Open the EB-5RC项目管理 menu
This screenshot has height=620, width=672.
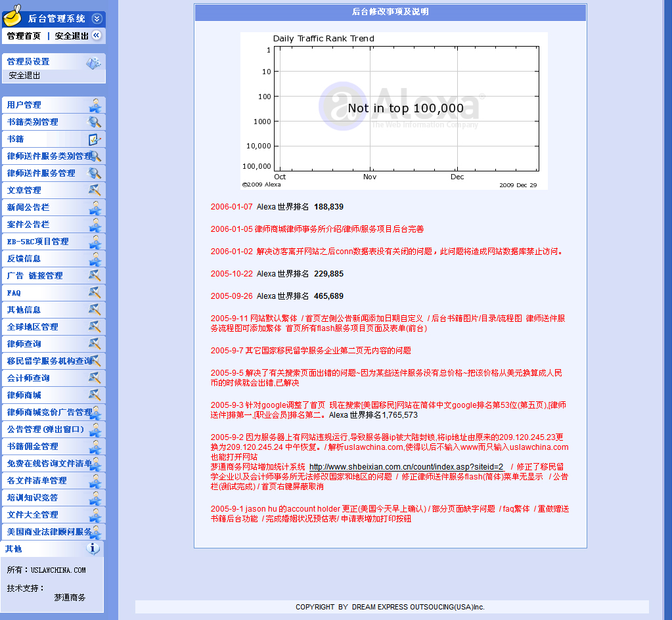tap(54, 242)
